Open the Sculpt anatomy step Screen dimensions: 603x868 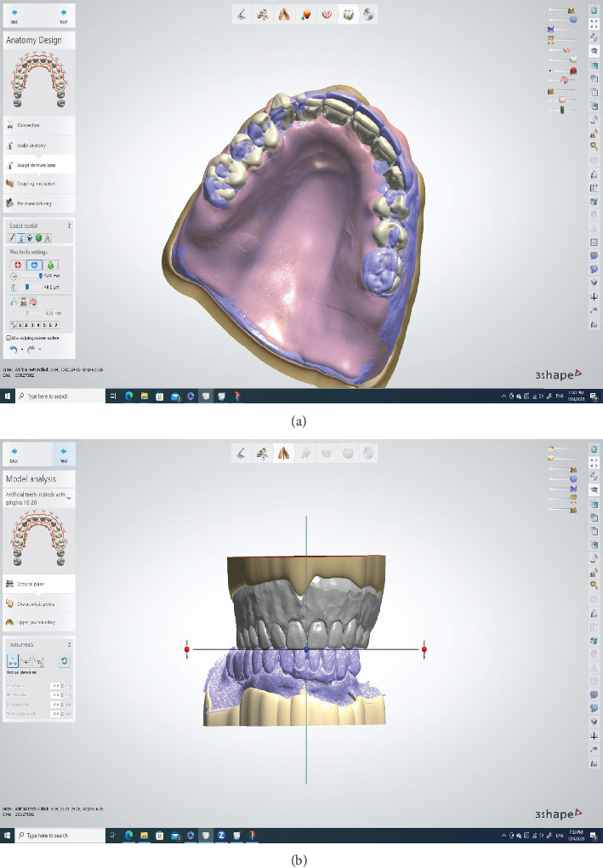[x=39, y=145]
